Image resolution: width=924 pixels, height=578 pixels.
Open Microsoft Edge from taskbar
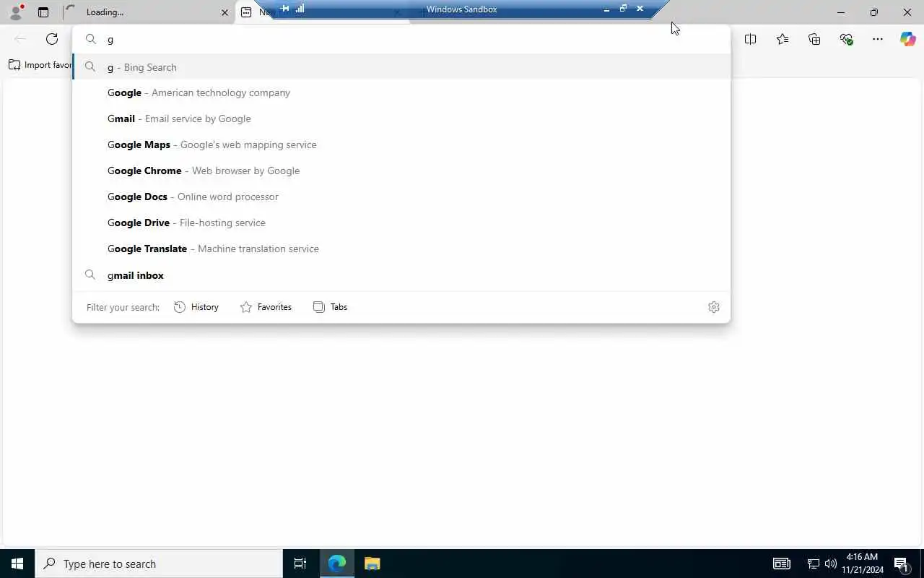tap(336, 564)
